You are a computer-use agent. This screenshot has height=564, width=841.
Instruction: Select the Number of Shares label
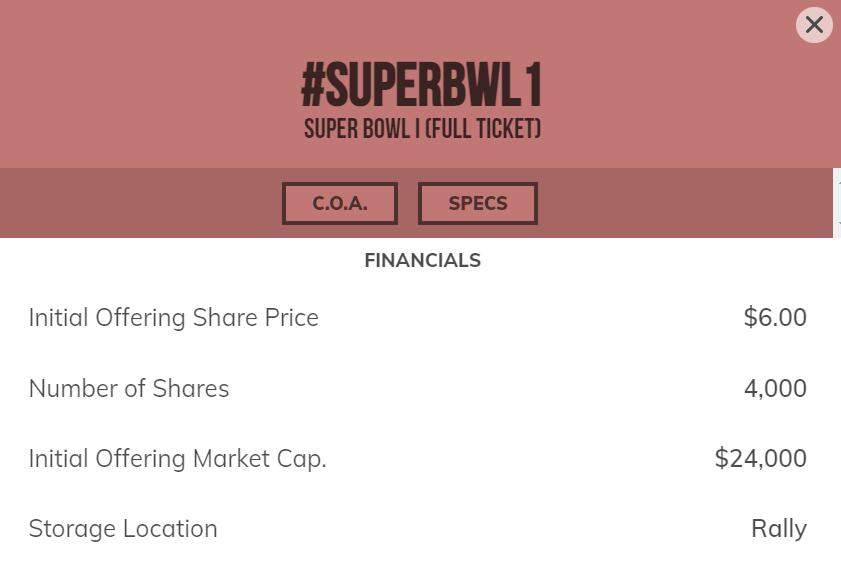(128, 389)
